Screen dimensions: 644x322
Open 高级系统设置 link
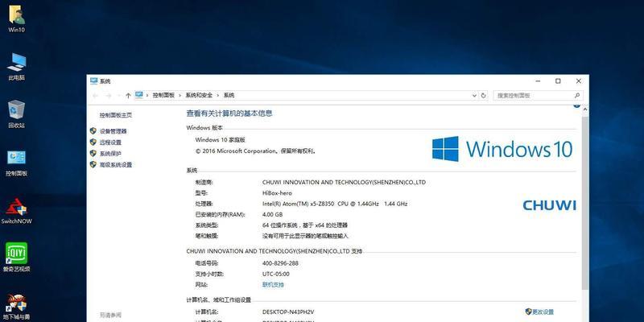[116, 165]
